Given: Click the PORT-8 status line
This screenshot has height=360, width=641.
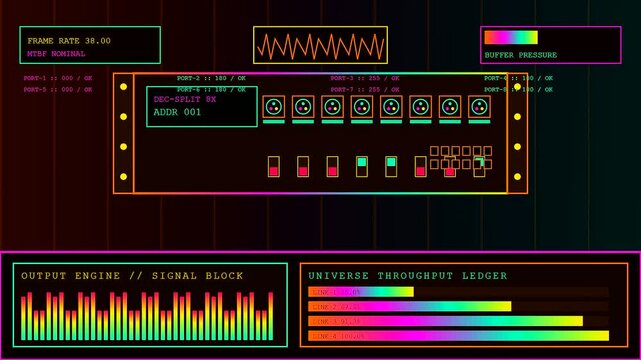Looking at the screenshot, I should click(x=519, y=89).
